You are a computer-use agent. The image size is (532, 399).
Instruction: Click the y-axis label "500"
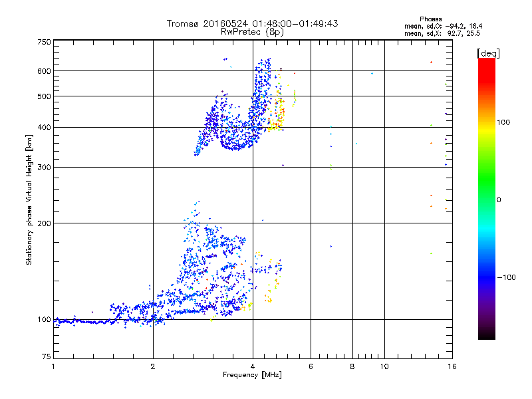(x=44, y=96)
